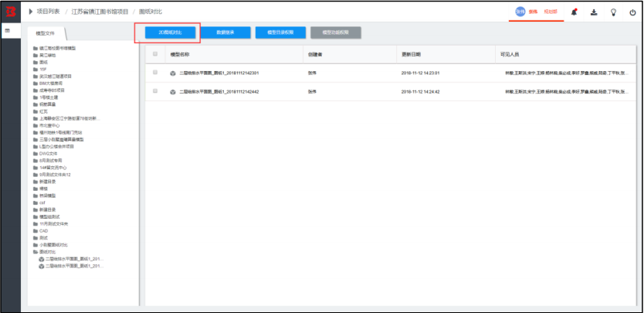The width and height of the screenshot is (644, 313).
Task: Switch to the 模型文件 tab
Action: coord(46,34)
